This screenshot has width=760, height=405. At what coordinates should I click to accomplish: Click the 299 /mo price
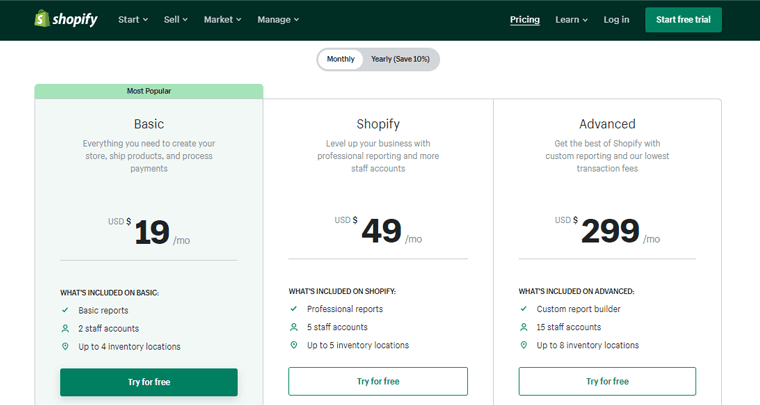click(x=607, y=231)
